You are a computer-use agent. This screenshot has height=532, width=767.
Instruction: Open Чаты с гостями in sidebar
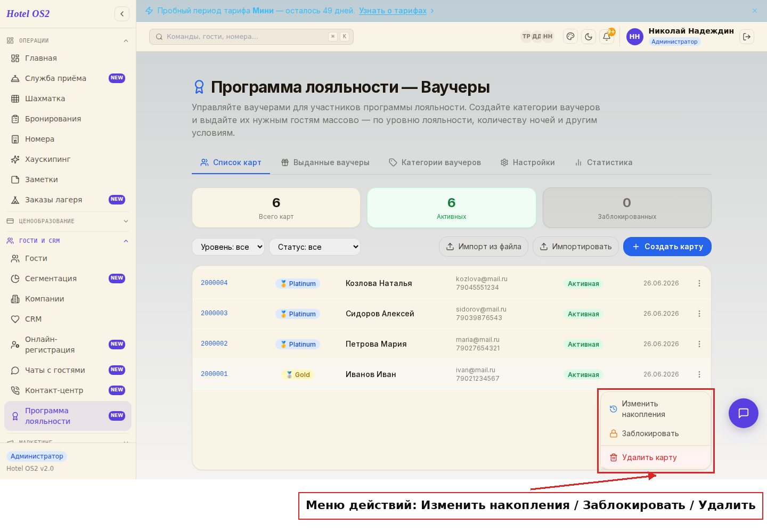tap(68, 370)
